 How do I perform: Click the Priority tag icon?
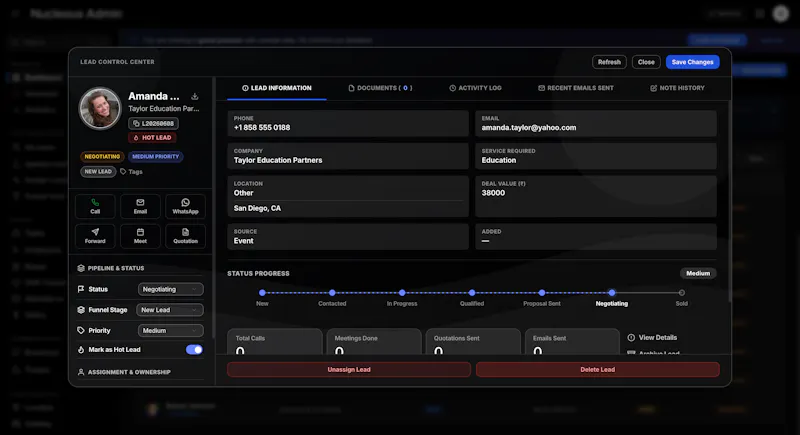click(81, 330)
